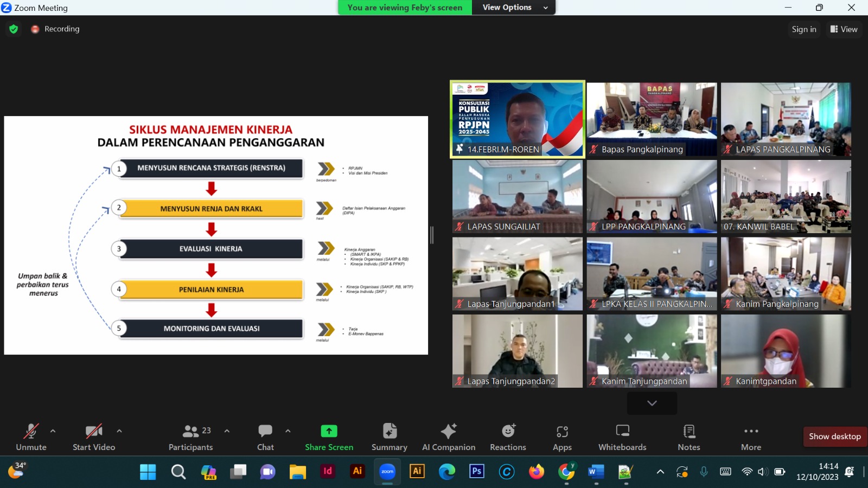Open the Reactions picker

tap(508, 437)
